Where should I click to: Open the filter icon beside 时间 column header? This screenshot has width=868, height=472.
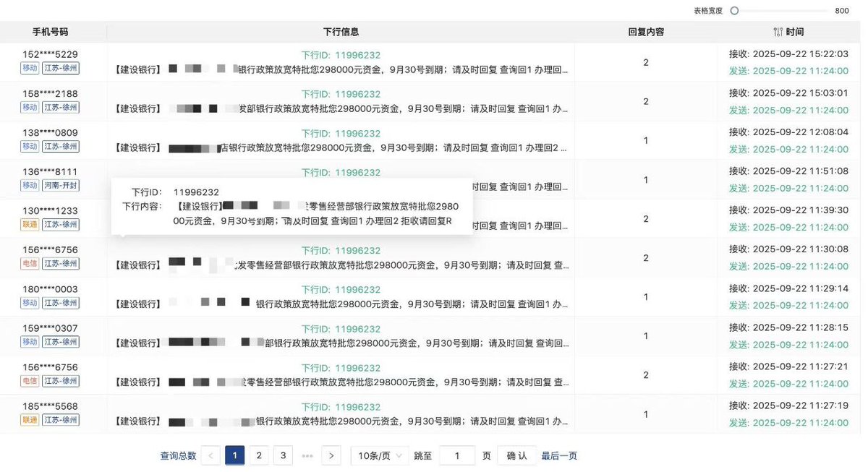click(x=778, y=32)
